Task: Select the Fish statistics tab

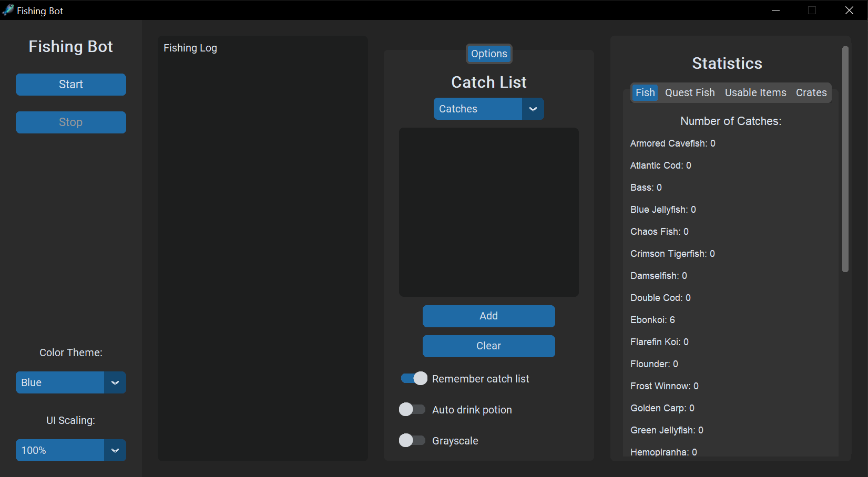Action: point(645,93)
